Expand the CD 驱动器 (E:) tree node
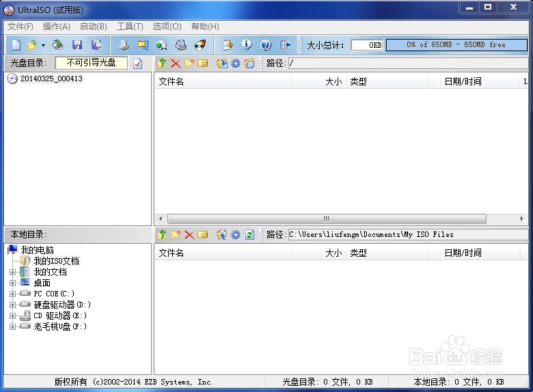This screenshot has height=392, width=533. pos(12,316)
